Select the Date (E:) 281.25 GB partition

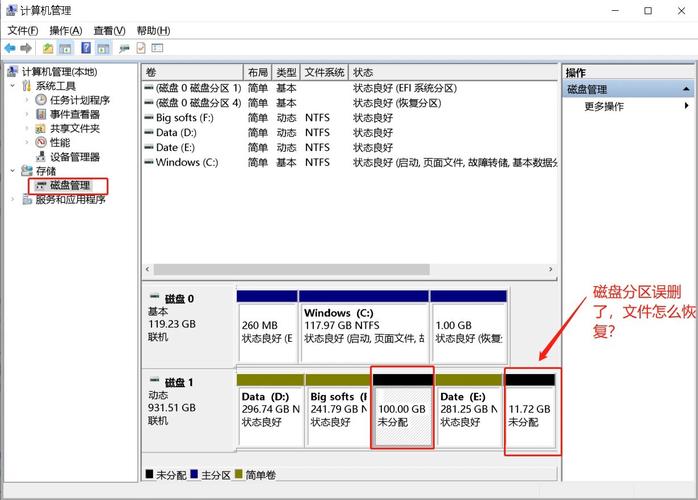point(469,410)
